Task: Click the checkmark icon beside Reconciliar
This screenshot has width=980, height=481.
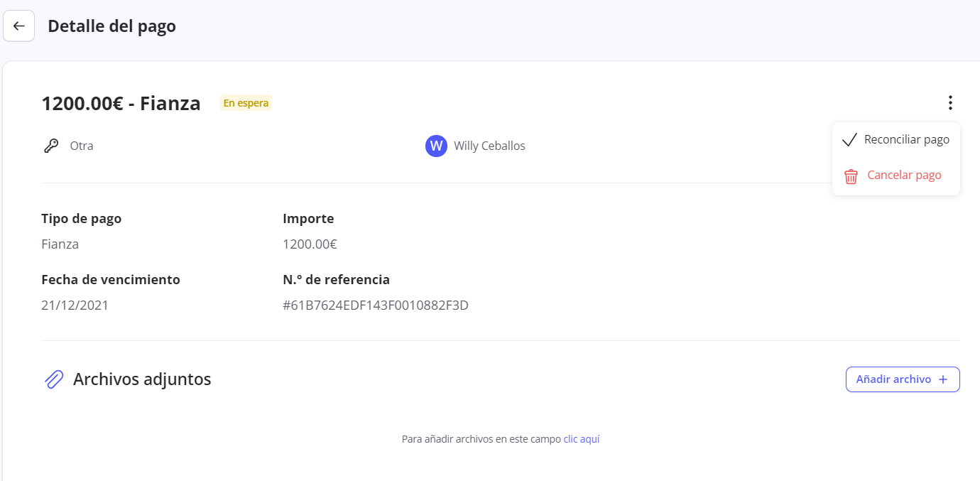Action: (849, 140)
